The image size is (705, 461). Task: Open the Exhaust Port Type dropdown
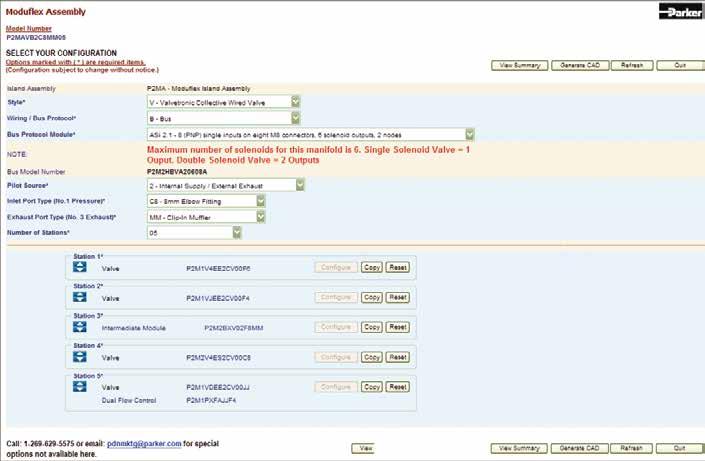coord(206,217)
